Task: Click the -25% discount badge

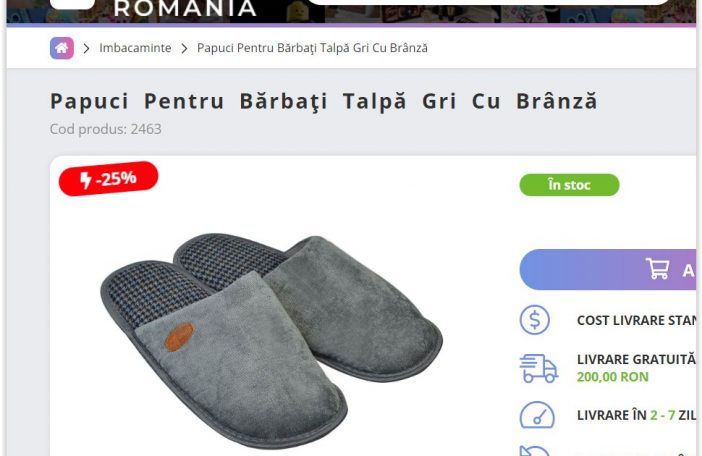Action: [108, 179]
